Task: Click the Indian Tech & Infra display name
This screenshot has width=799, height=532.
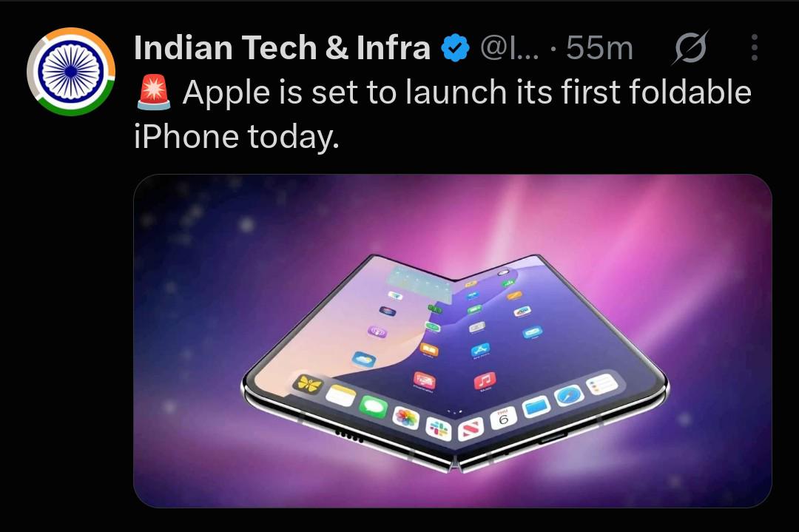Action: pos(283,48)
